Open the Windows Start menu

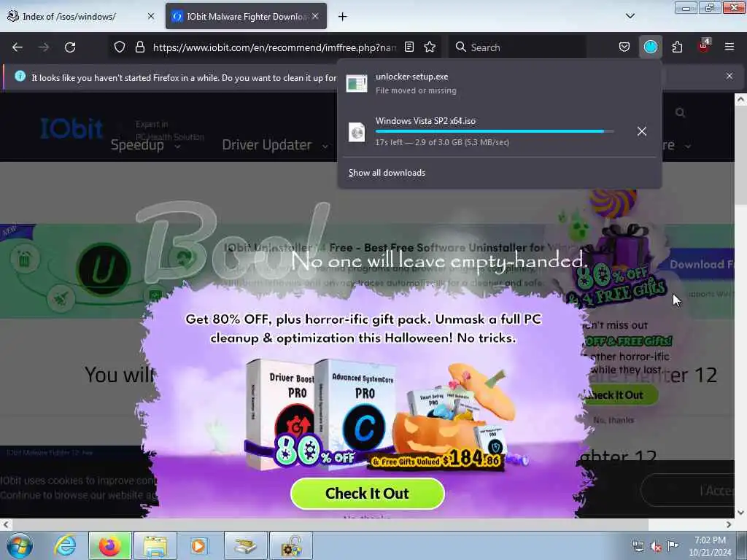20,545
